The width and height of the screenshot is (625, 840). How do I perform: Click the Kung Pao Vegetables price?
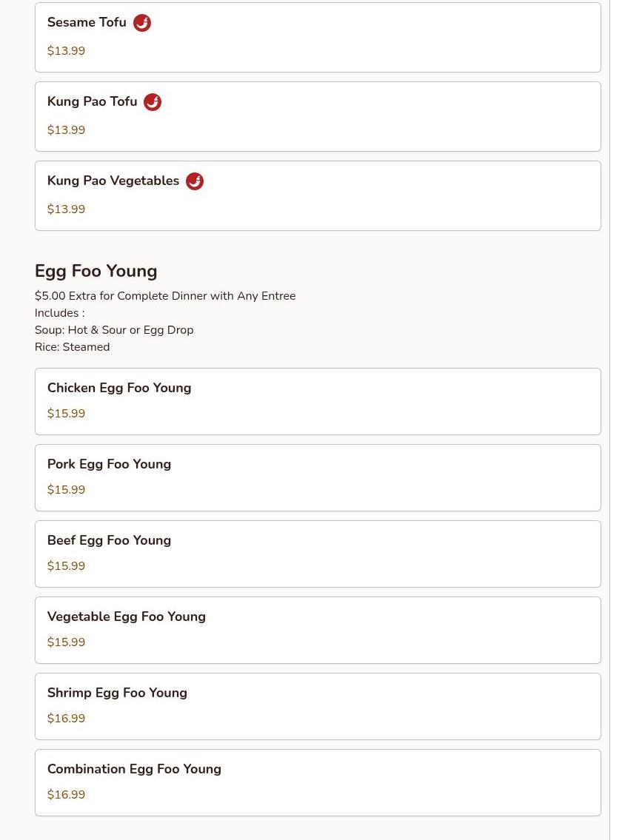[x=66, y=209]
